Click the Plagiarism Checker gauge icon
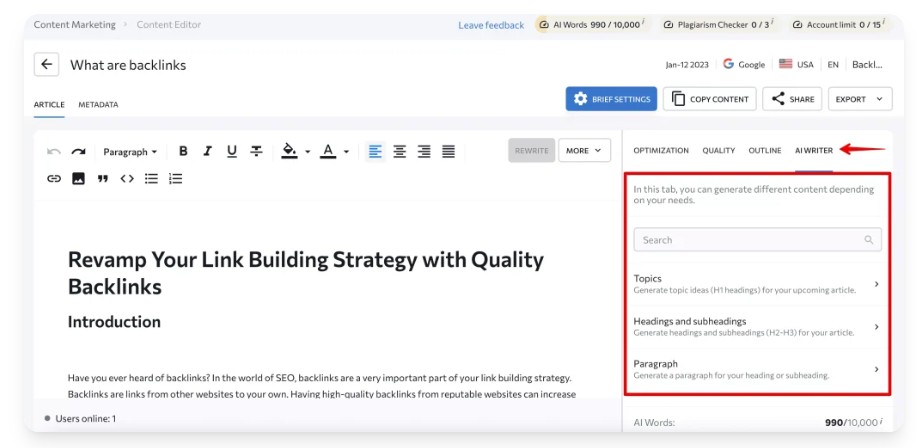The width and height of the screenshot is (917, 448). click(668, 25)
